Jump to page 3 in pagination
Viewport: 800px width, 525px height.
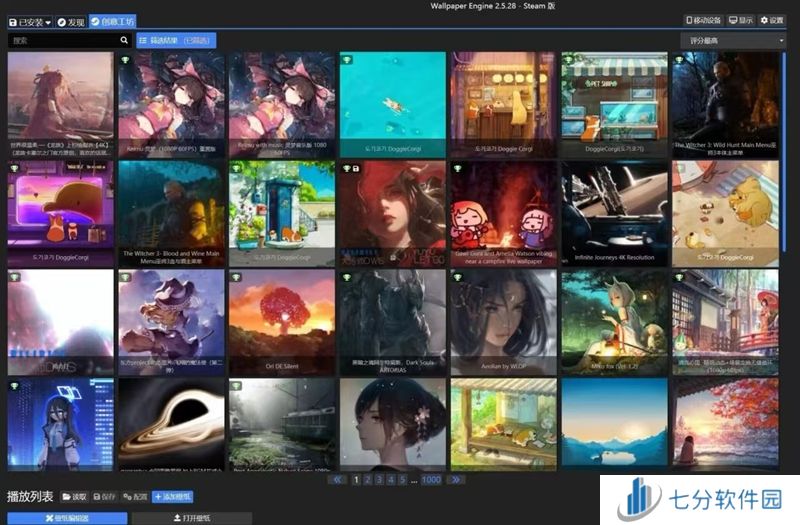(x=379, y=480)
